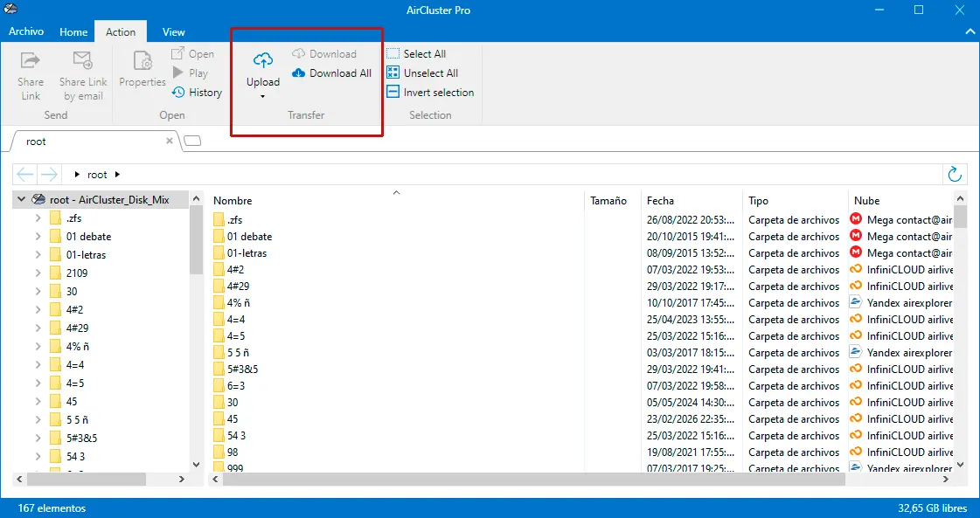This screenshot has height=518, width=980.
Task: Switch to the Home ribbon tab
Action: click(x=73, y=31)
